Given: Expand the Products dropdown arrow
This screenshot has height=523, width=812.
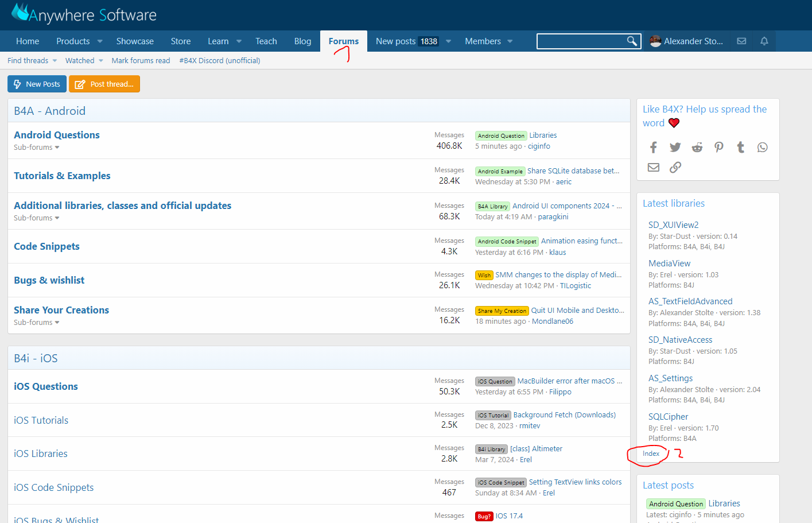Looking at the screenshot, I should pyautogui.click(x=100, y=41).
